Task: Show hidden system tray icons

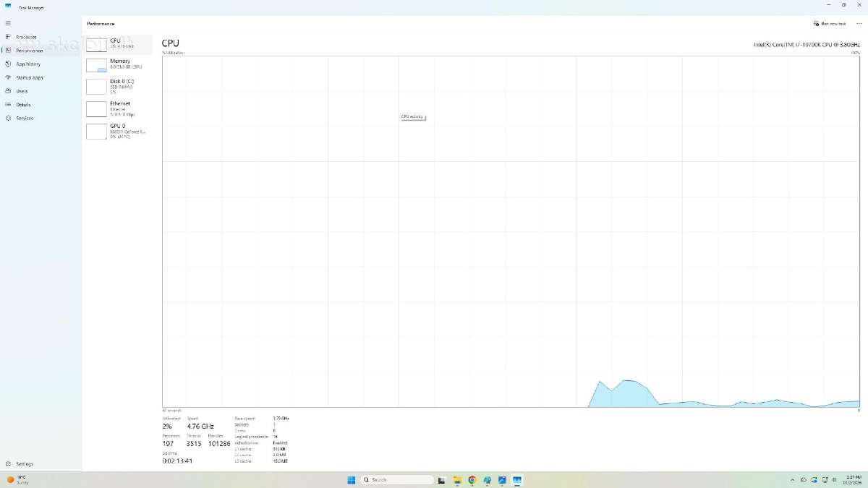Action: coord(792,480)
